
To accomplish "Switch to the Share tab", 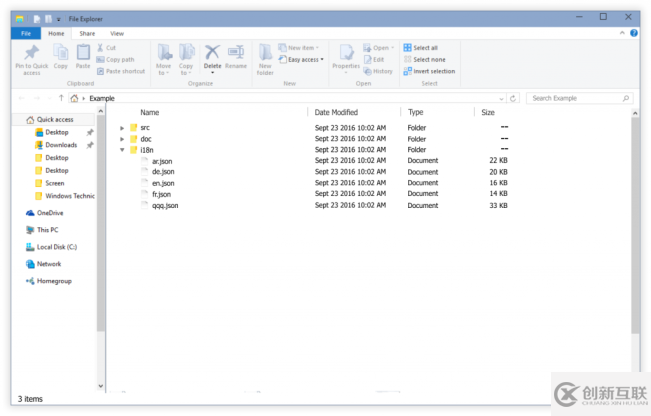I will 87,33.
